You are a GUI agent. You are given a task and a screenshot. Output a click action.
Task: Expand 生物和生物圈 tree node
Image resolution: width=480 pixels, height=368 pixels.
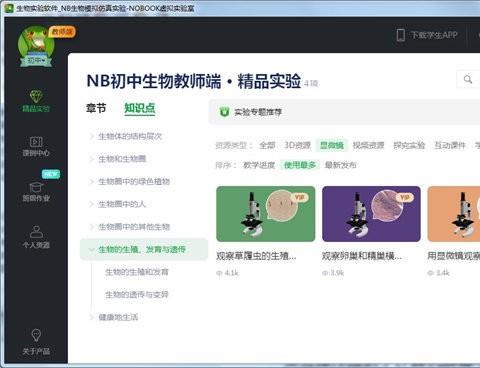[91, 159]
